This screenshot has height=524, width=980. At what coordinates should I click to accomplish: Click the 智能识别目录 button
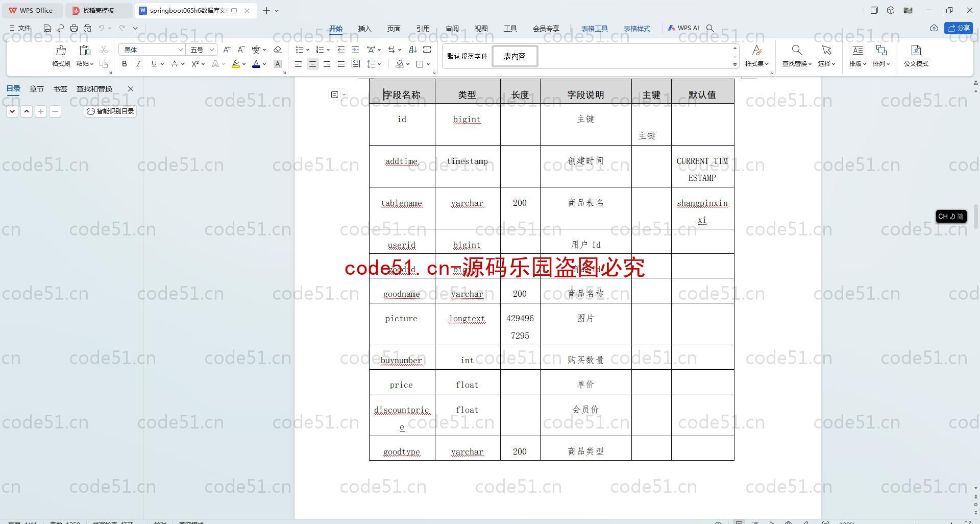click(110, 111)
